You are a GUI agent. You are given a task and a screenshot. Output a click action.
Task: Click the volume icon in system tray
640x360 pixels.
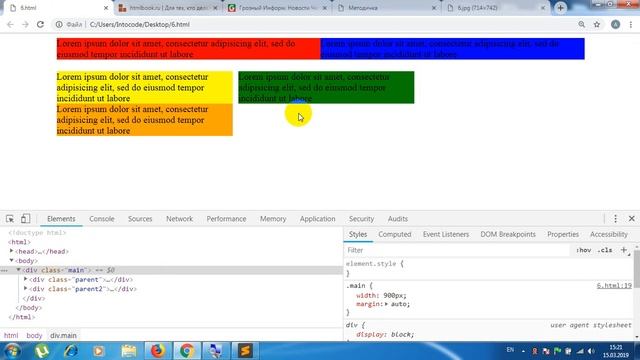(591, 351)
